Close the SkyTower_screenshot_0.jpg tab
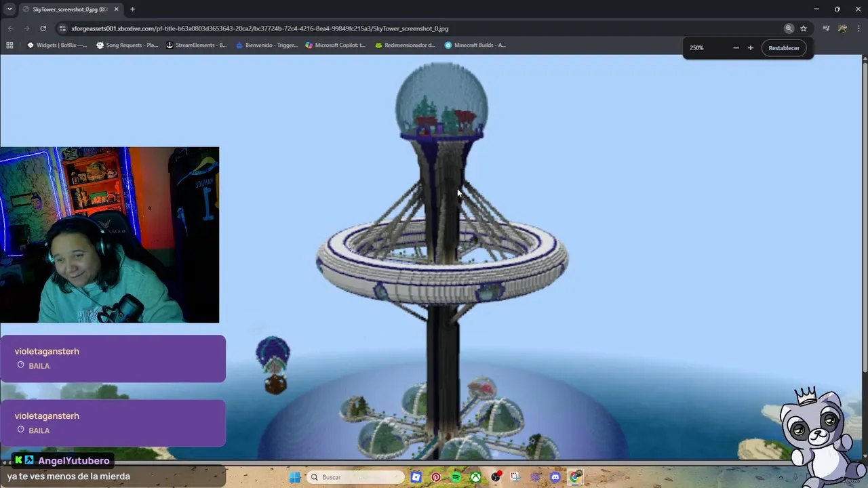The height and width of the screenshot is (488, 868). (116, 9)
